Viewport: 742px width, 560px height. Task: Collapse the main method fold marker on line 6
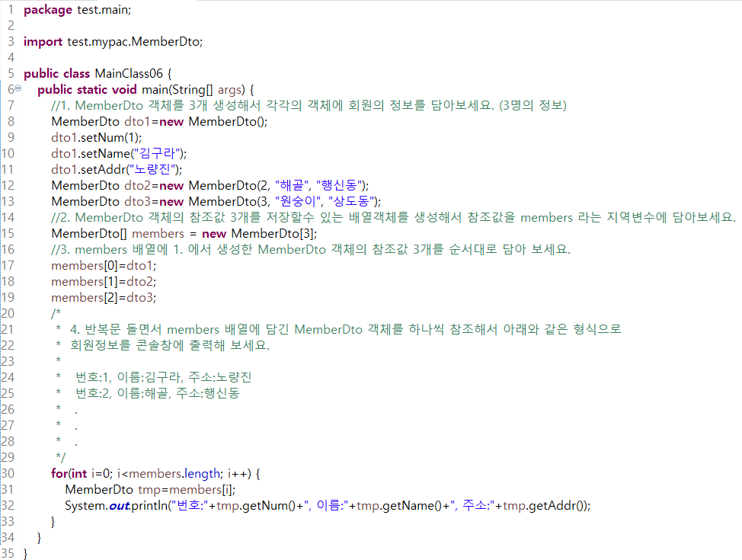18,88
